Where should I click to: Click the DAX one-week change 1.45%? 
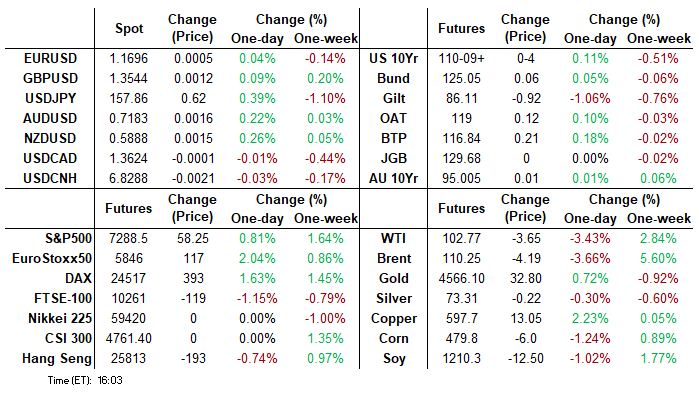(x=325, y=279)
